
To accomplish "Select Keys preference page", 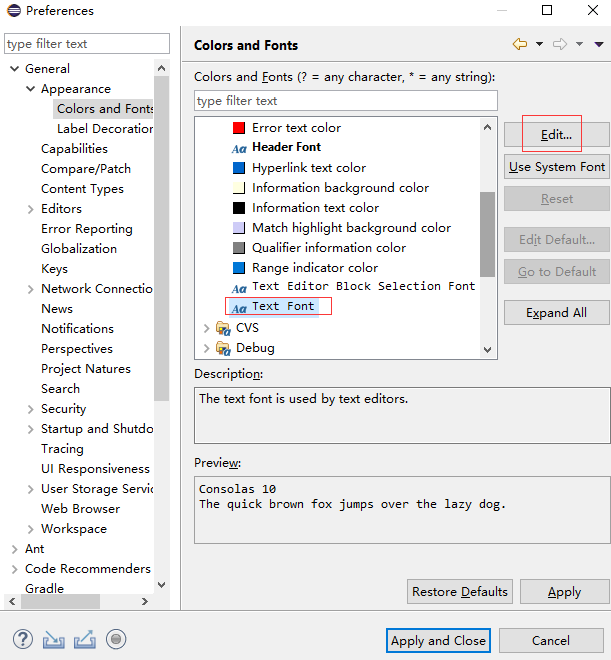I will [x=55, y=269].
